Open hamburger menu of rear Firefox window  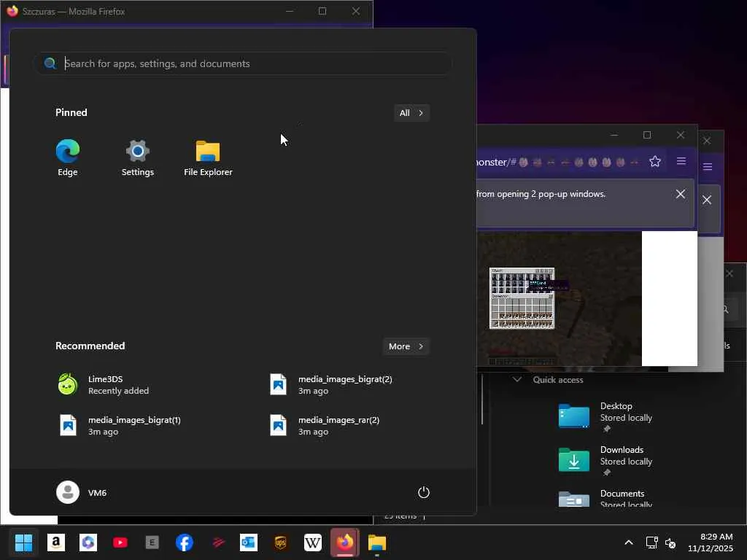tap(708, 167)
